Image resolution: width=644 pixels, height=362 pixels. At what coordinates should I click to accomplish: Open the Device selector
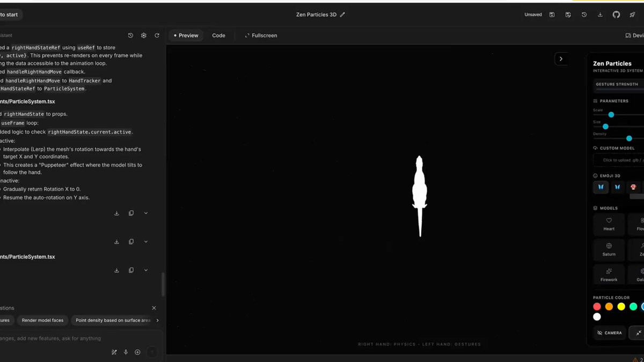point(634,35)
